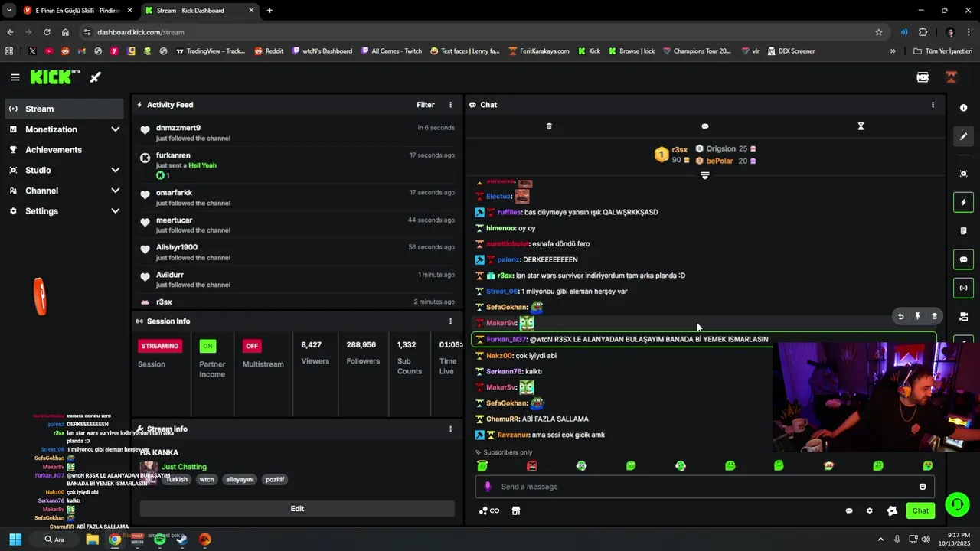Open Achievements in the sidebar
The width and height of the screenshot is (980, 551).
(64, 150)
